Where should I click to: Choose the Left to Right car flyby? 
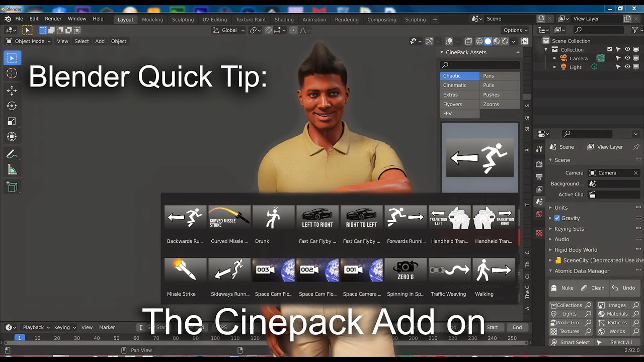click(x=317, y=225)
